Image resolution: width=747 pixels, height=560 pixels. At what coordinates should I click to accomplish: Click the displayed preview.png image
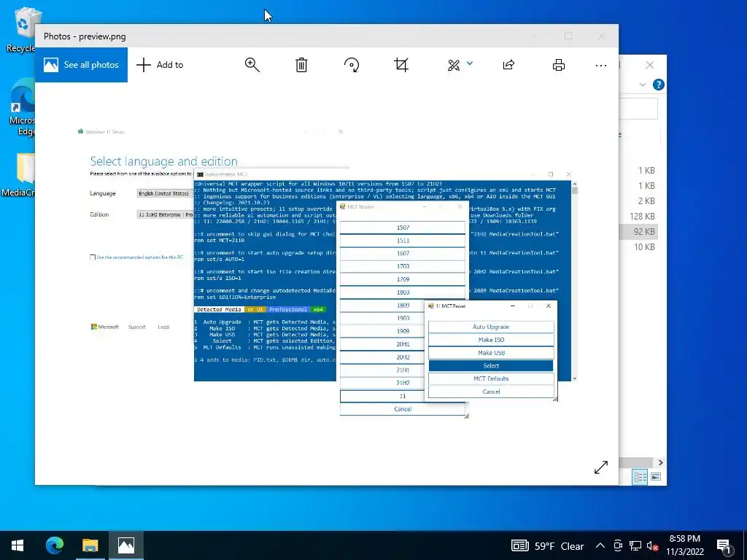tap(327, 271)
